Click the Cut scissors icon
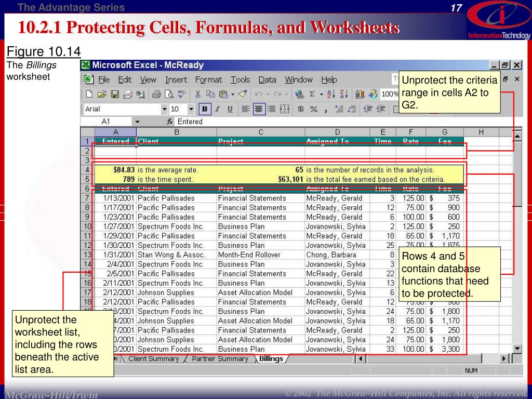This screenshot has height=399, width=532. pos(197,95)
